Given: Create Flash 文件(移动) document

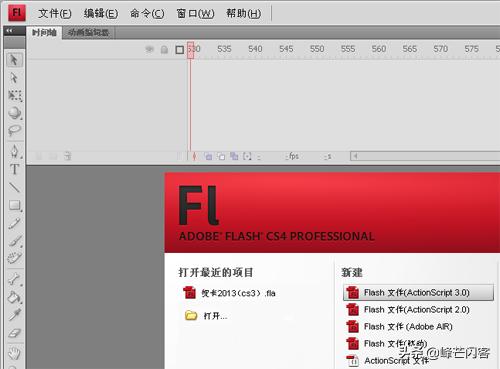Looking at the screenshot, I should [387, 343].
